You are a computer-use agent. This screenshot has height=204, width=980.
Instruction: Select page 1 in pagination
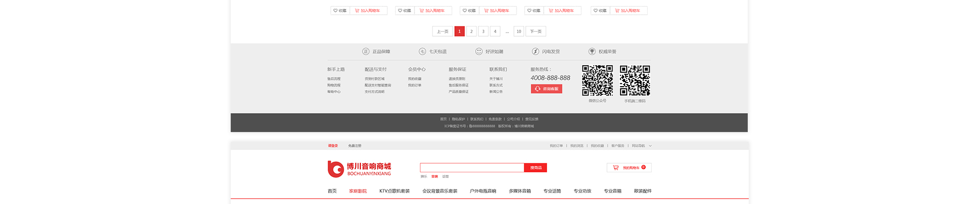[459, 31]
